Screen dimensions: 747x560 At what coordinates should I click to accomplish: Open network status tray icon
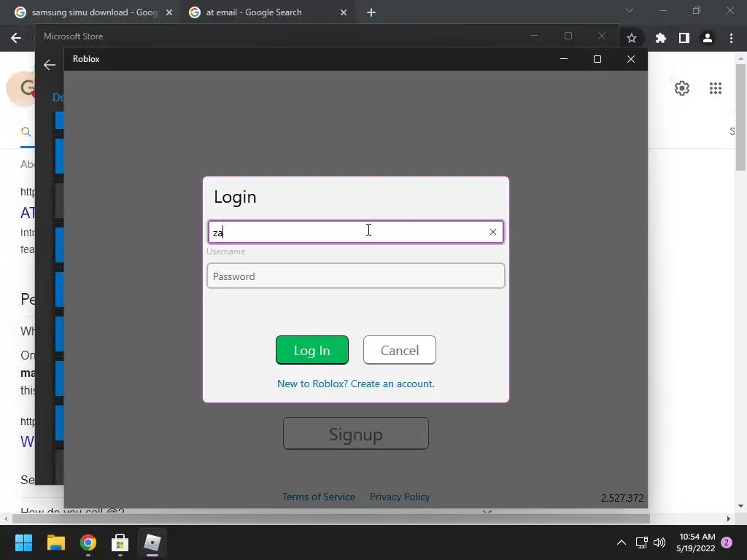tap(641, 542)
